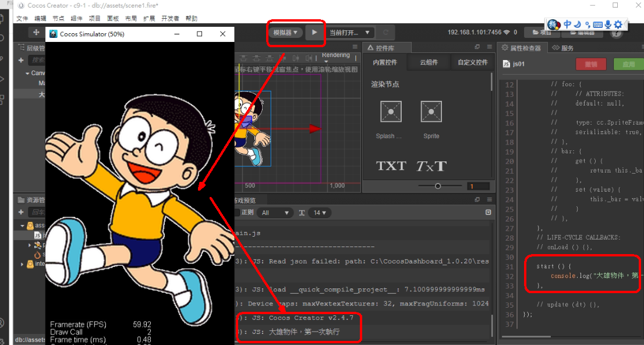644x345 pixels.
Task: Open the console log type All dropdown
Action: point(275,213)
